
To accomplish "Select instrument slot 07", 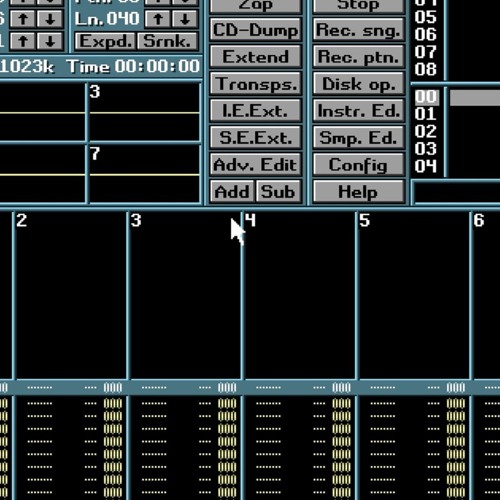I will (x=426, y=52).
